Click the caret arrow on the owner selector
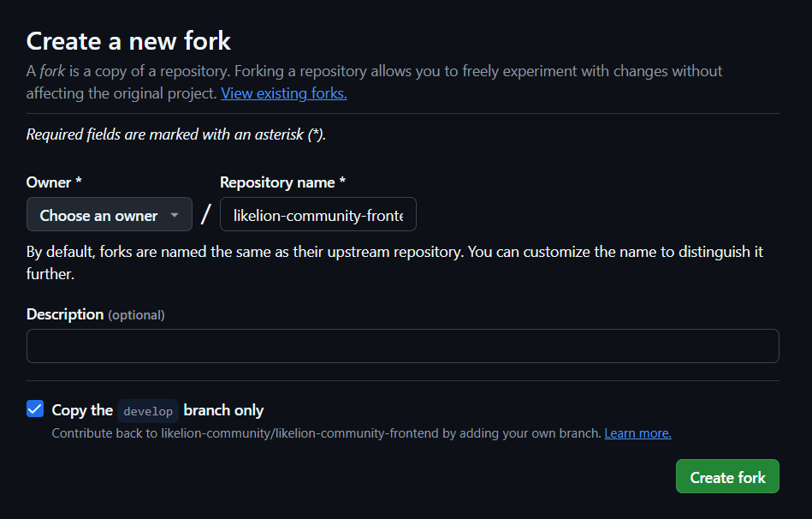Screen dimensions: 812x519 click(175, 216)
